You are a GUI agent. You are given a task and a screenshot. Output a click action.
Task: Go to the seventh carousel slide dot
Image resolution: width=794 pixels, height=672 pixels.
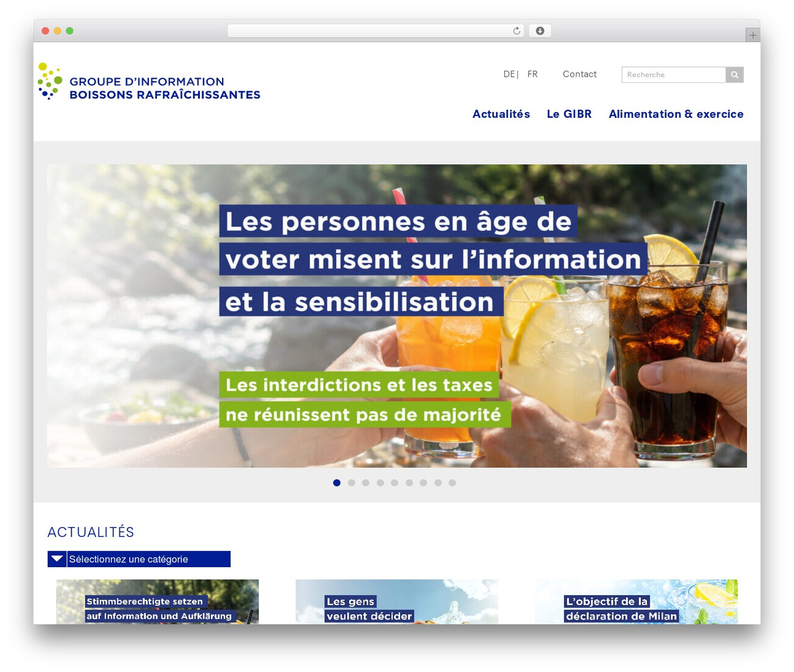[x=423, y=483]
